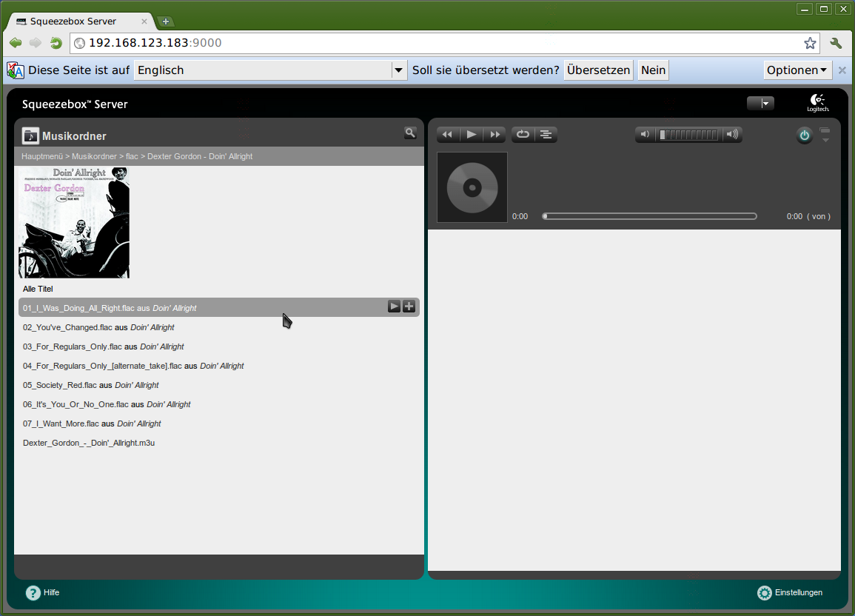Click the rewind icon in the player
855x616 pixels.
447,134
